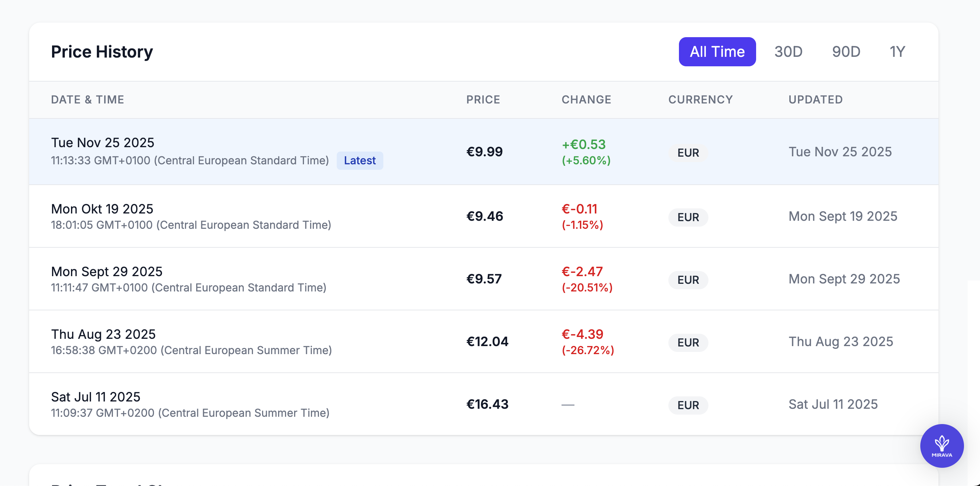Switch to the 1Y range tab
This screenshot has height=486, width=980.
pyautogui.click(x=897, y=52)
